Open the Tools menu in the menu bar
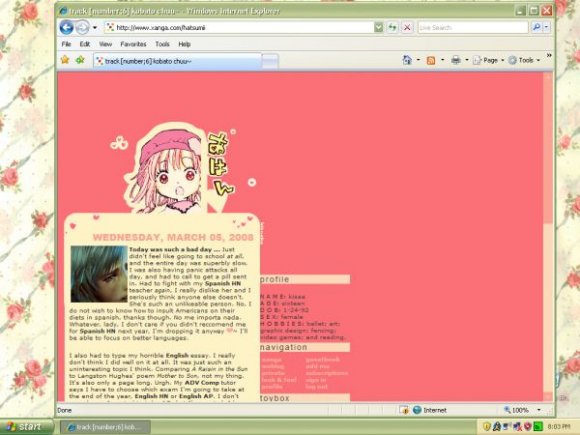Screen dimensions: 580x435 [162, 44]
